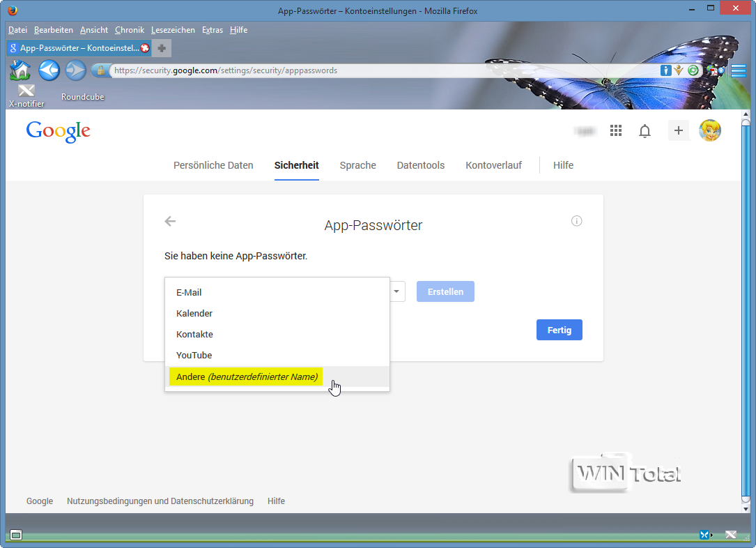Click the device dropdown arrow beside Erstellen
The image size is (756, 548).
click(x=396, y=291)
